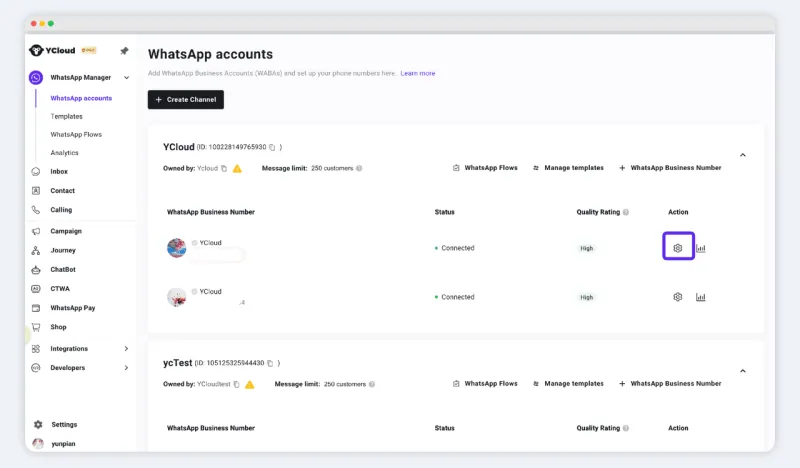The height and width of the screenshot is (468, 800).
Task: Click warning triangle in YCloud account
Action: [237, 168]
